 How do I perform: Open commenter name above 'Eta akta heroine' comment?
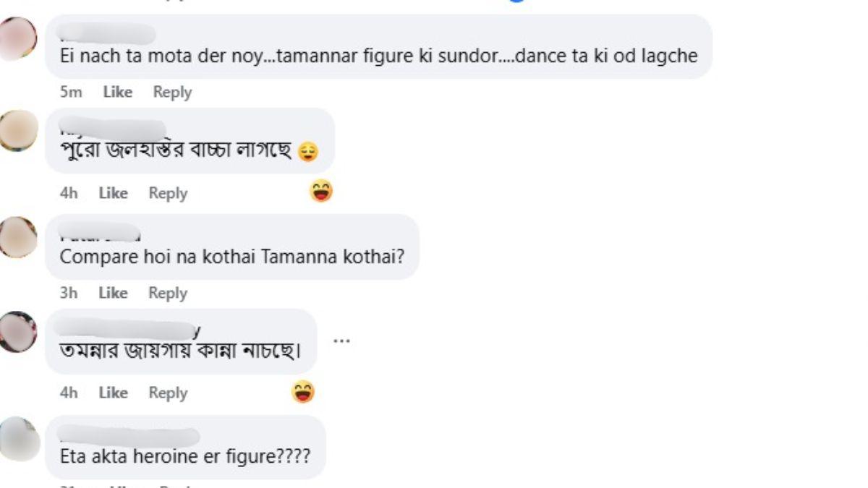pyautogui.click(x=128, y=436)
